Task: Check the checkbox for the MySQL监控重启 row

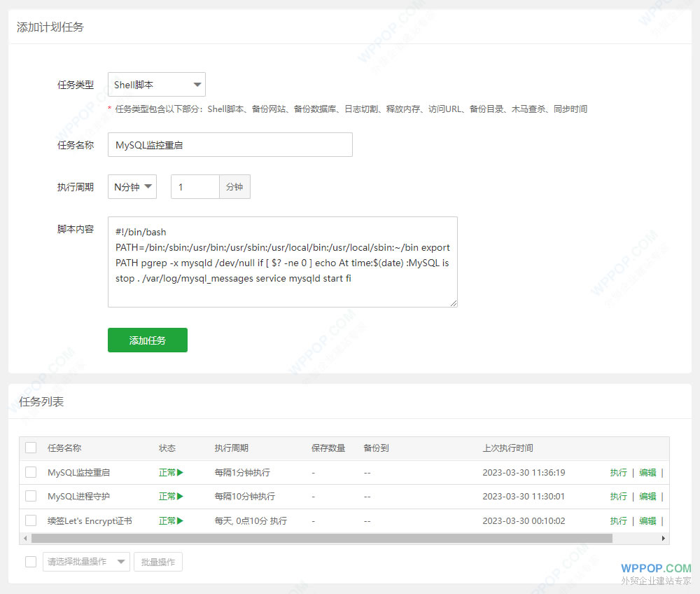Action: point(30,472)
